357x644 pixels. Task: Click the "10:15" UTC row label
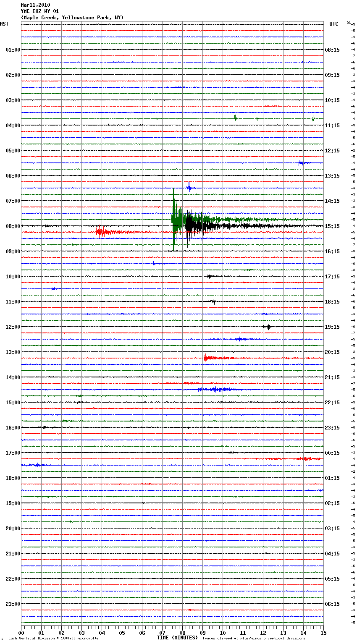(332, 100)
